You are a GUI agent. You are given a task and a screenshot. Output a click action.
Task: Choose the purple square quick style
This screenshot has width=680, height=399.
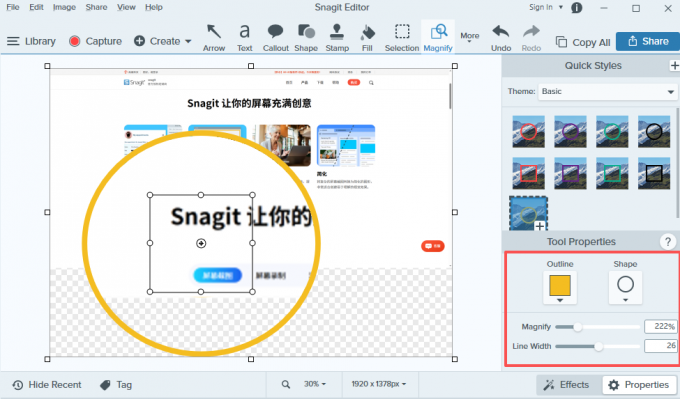click(x=570, y=173)
